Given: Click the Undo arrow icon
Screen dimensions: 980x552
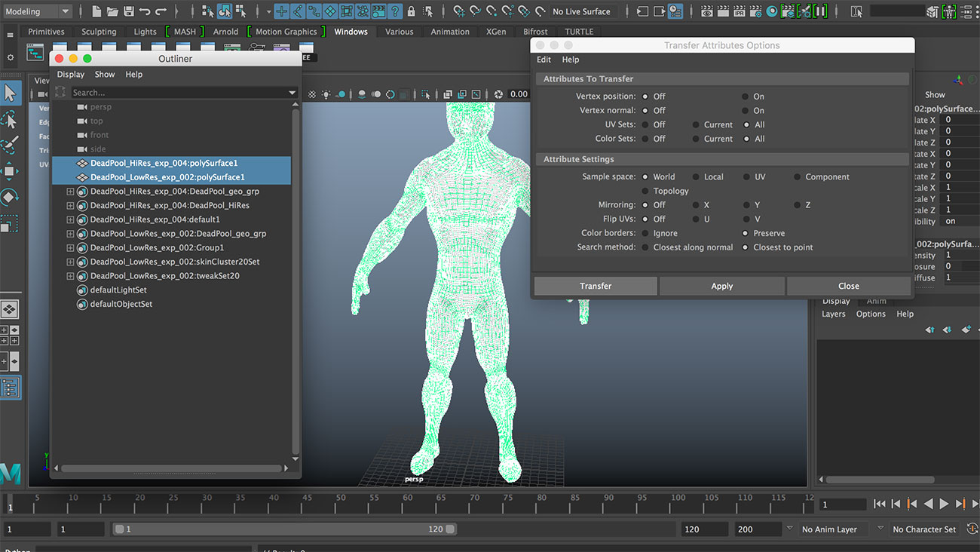Looking at the screenshot, I should pos(145,11).
